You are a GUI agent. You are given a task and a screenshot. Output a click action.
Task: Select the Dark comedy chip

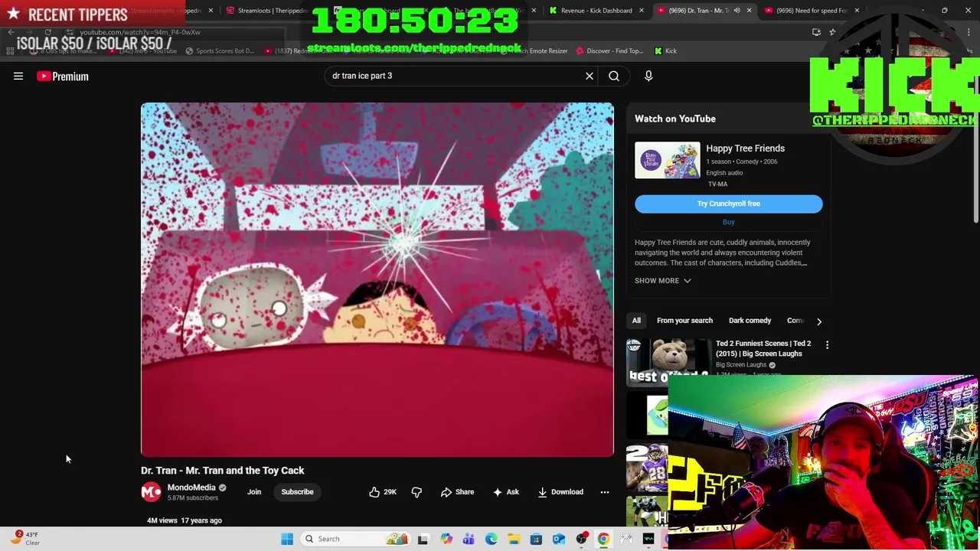coord(750,321)
